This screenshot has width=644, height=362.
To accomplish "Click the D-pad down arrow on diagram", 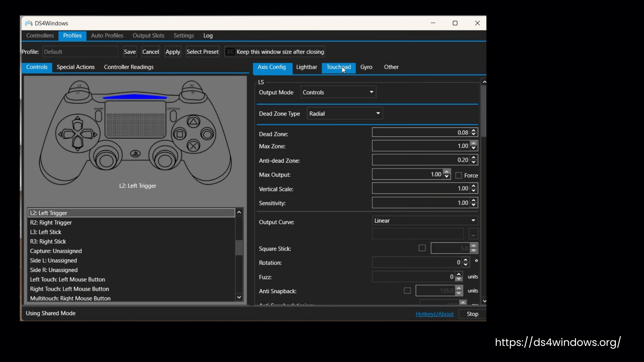I will click(77, 144).
